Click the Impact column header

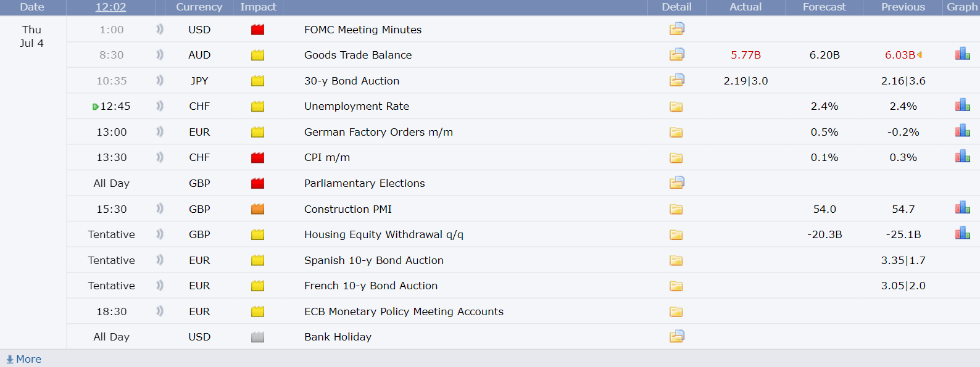[258, 7]
